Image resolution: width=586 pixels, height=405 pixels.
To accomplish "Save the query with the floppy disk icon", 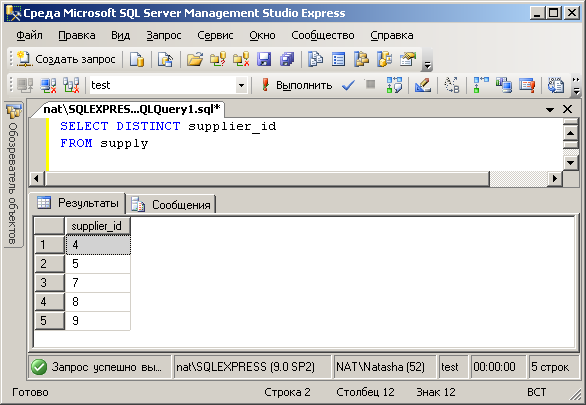I will [x=264, y=59].
